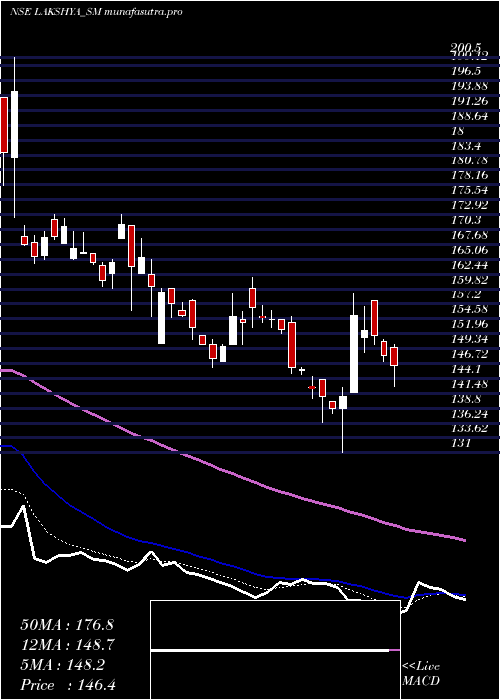Click the 191.26 price axis label
Image resolution: width=500 pixels, height=700 pixels.
pos(470,101)
